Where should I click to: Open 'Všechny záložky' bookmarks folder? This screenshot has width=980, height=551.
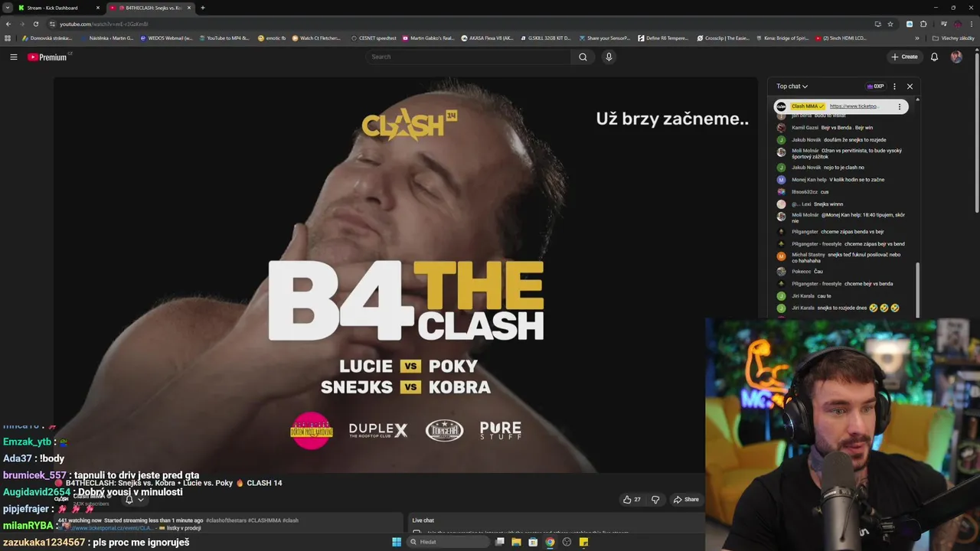(x=954, y=37)
